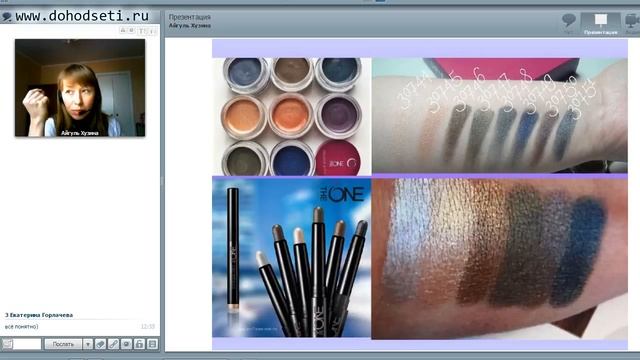
Task: Click the close-up eyeshadow swatches photo
Action: 500,259
